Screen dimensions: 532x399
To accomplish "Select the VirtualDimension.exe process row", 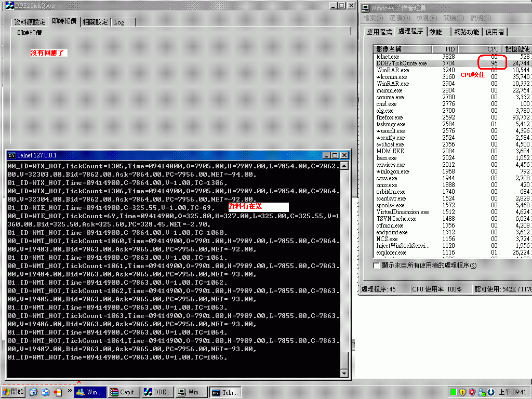I will [453, 212].
